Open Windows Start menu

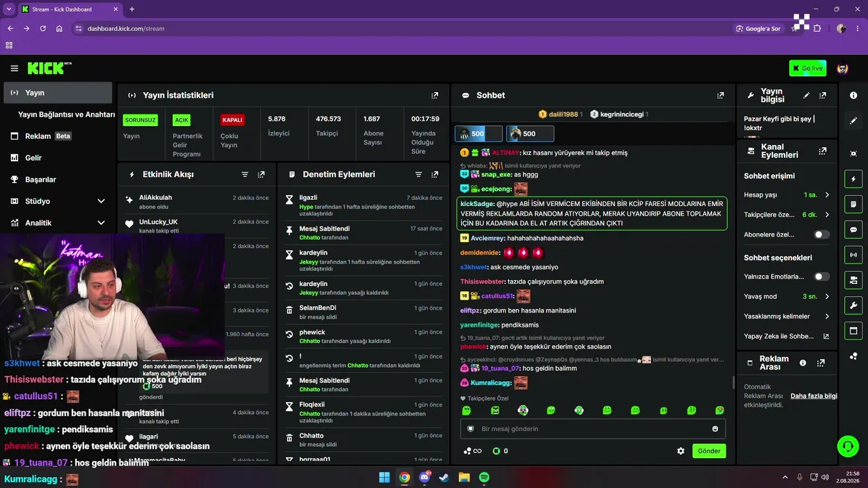[x=384, y=477]
